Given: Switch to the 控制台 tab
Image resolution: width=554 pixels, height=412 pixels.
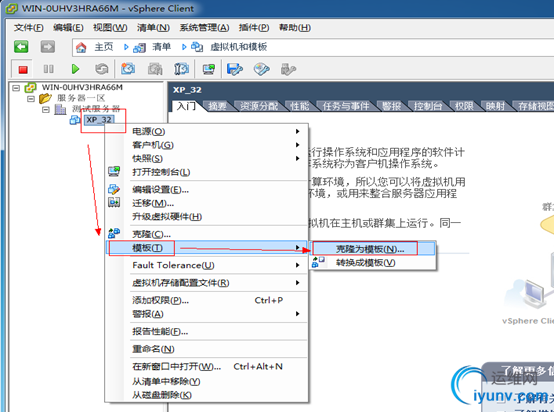Looking at the screenshot, I should tap(428, 106).
